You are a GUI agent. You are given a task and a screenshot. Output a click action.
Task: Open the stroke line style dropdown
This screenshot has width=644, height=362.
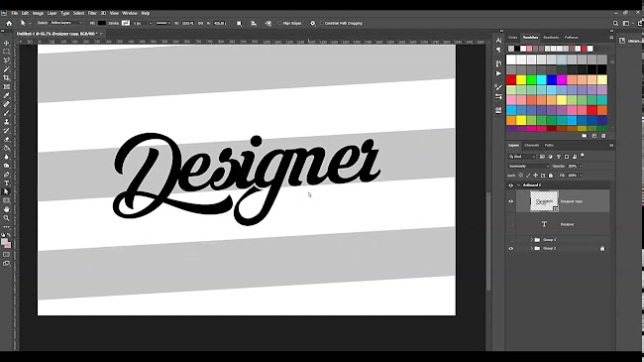click(163, 24)
